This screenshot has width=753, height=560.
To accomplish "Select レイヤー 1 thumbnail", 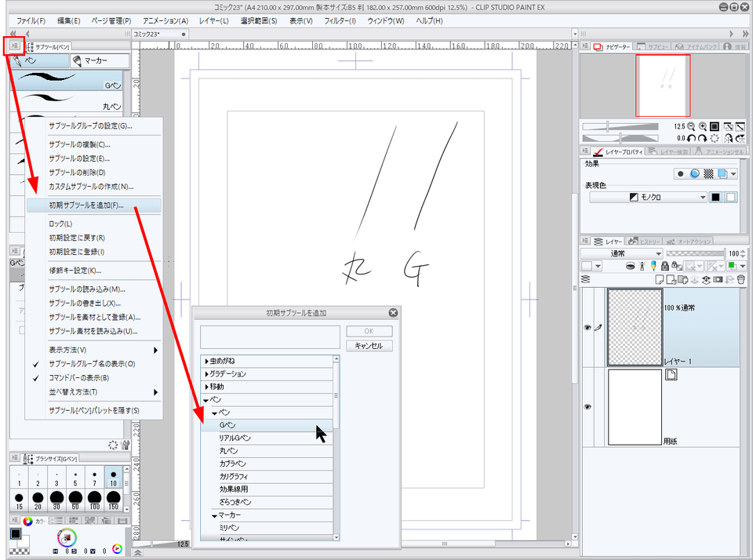I will [635, 328].
